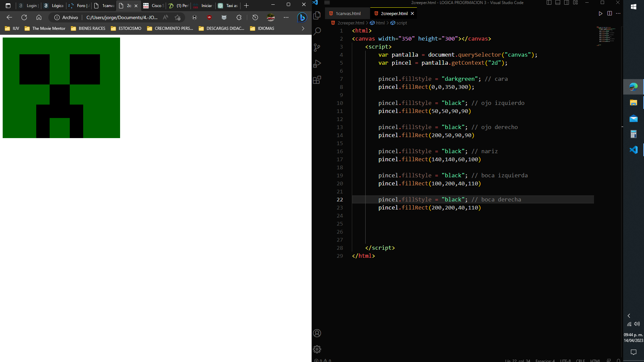Open the Windows Start button
This screenshot has height=362, width=644.
point(634,7)
